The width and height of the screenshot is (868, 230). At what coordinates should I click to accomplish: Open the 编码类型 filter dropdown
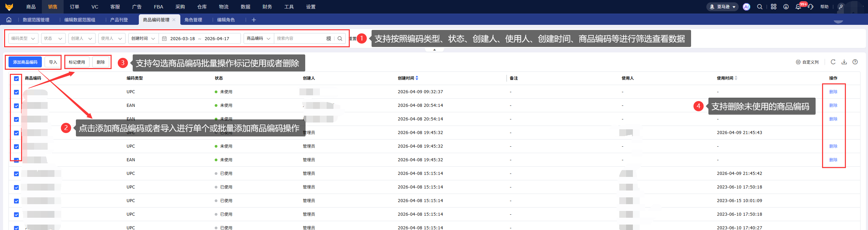23,38
